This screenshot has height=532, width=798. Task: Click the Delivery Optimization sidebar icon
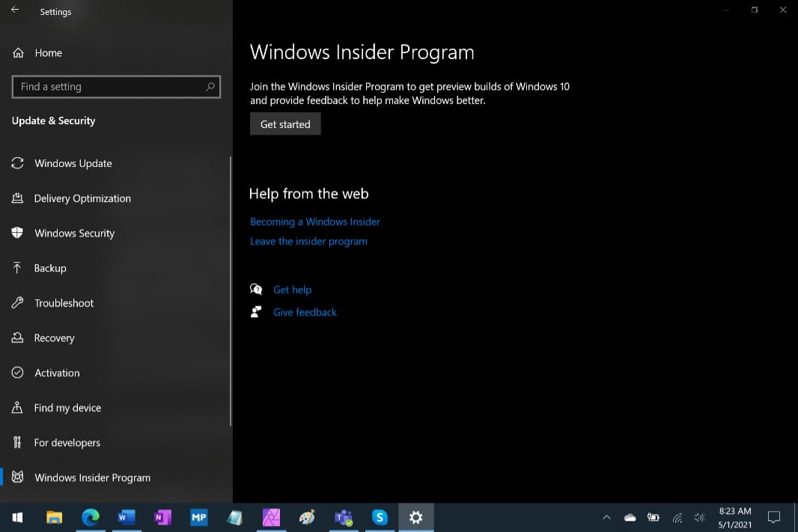pyautogui.click(x=17, y=198)
